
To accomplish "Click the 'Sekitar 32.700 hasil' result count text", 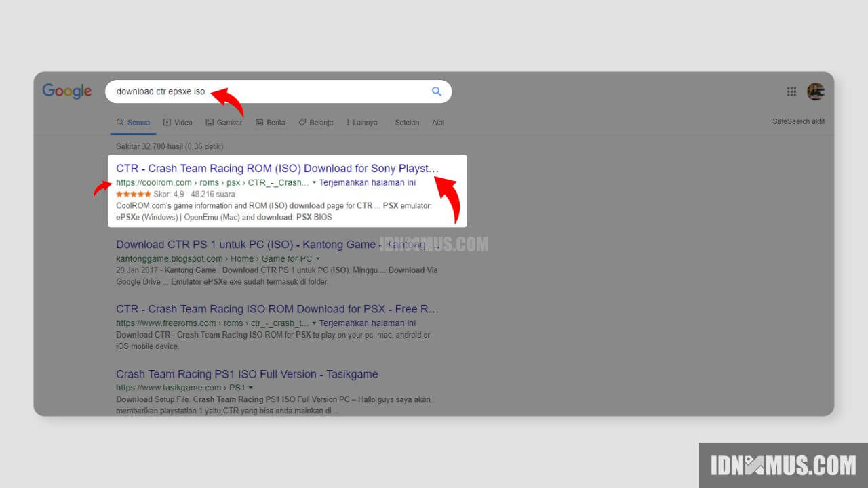I will point(170,146).
